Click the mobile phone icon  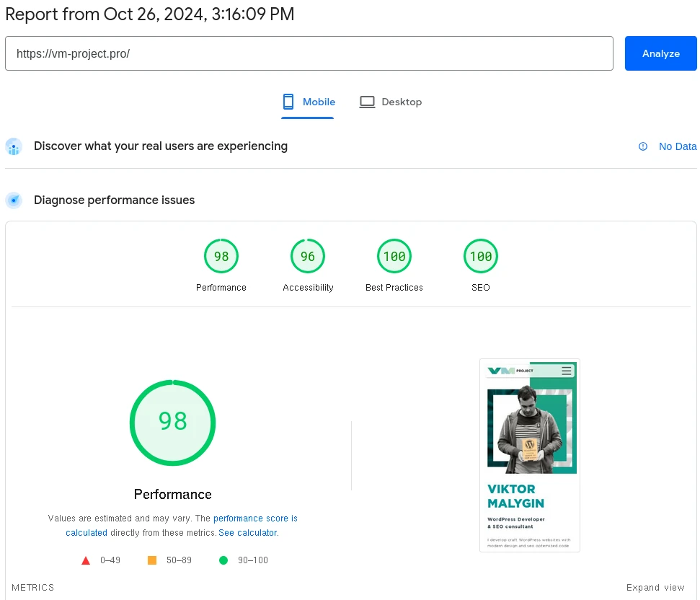(x=288, y=102)
